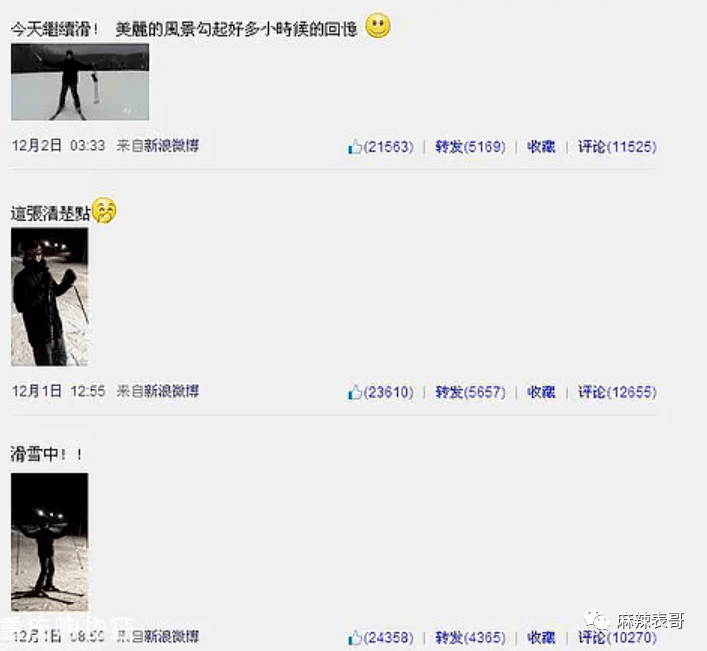Click thumbs-up icon showing 23610 likes
707x651 pixels.
(x=355, y=392)
